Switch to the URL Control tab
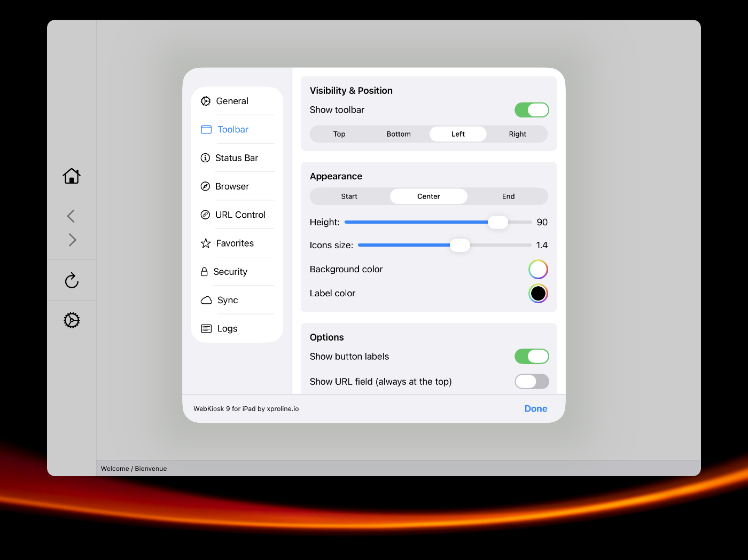This screenshot has height=560, width=748. pos(240,215)
